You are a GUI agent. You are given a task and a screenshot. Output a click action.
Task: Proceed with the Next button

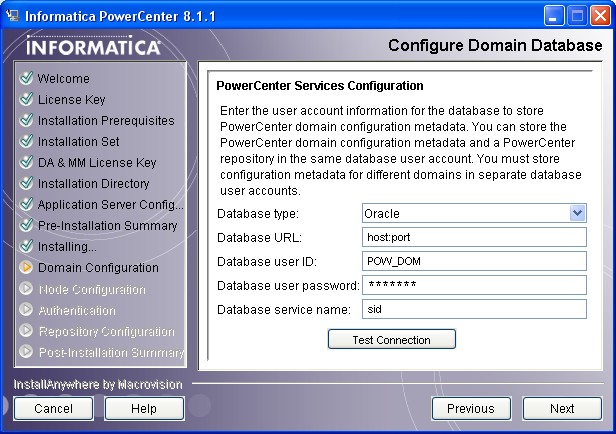(562, 408)
